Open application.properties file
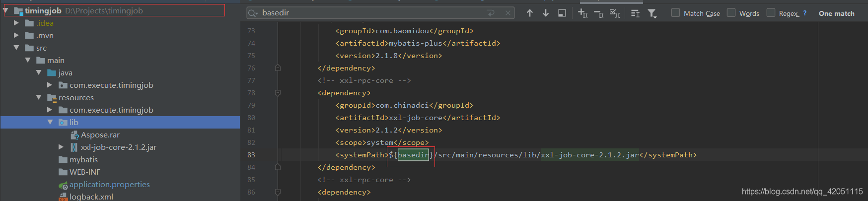Image resolution: width=868 pixels, height=201 pixels. (x=110, y=184)
